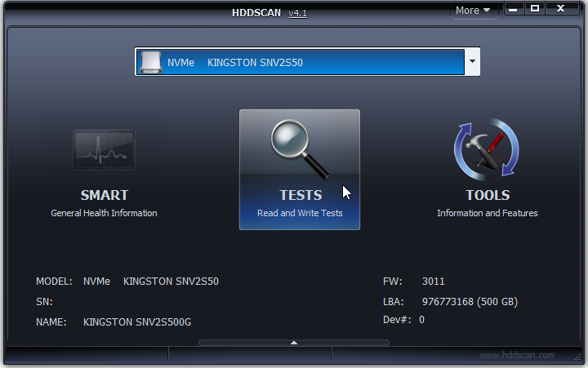The width and height of the screenshot is (588, 368).
Task: Click the Dev# value 0
Action: coord(421,320)
